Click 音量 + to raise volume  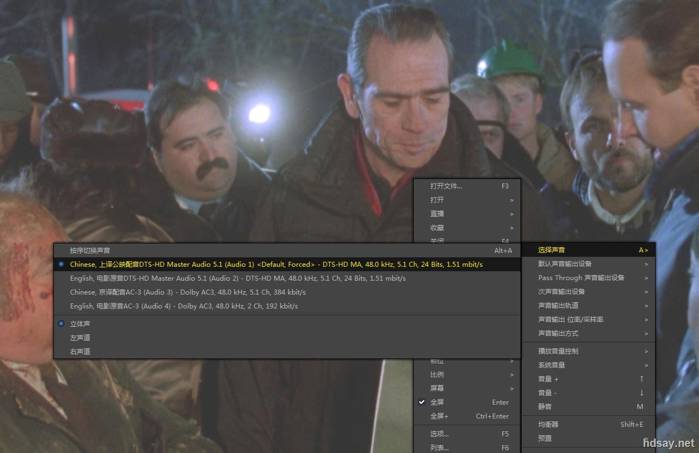click(588, 379)
